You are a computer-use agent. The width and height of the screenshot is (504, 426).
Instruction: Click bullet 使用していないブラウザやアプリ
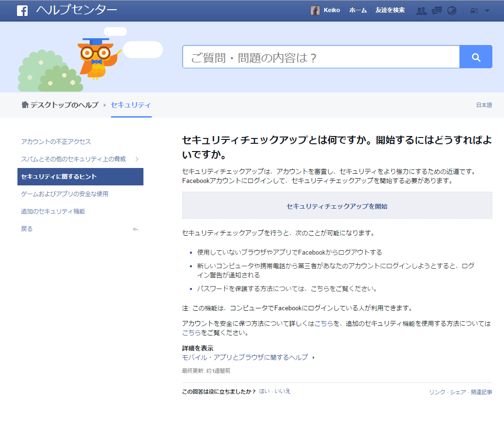(290, 252)
